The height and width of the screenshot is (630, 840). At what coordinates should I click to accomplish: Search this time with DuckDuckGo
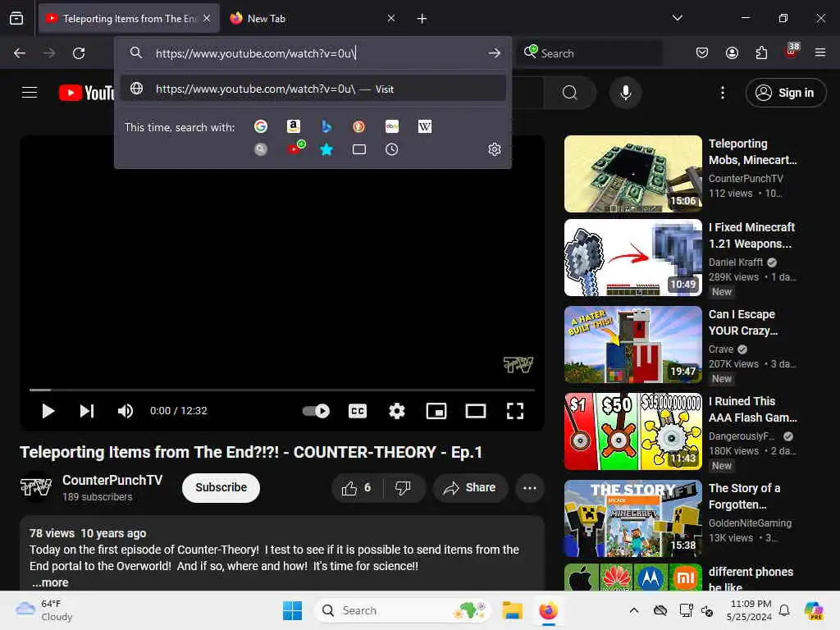coord(359,126)
